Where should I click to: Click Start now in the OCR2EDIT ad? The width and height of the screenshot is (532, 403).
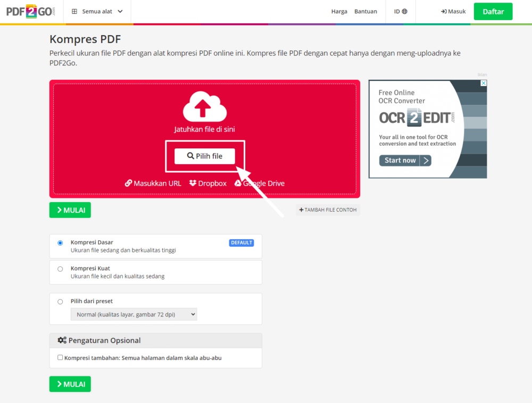405,160
